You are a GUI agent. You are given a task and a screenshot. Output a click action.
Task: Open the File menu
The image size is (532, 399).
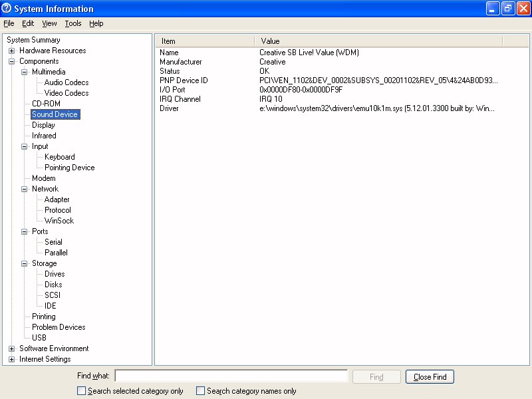tap(9, 23)
